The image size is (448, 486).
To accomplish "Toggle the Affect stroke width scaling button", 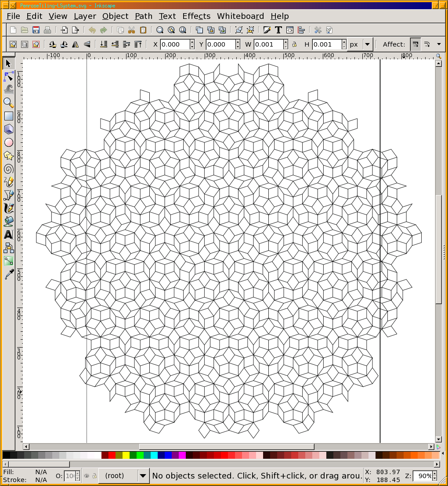I will click(x=415, y=44).
